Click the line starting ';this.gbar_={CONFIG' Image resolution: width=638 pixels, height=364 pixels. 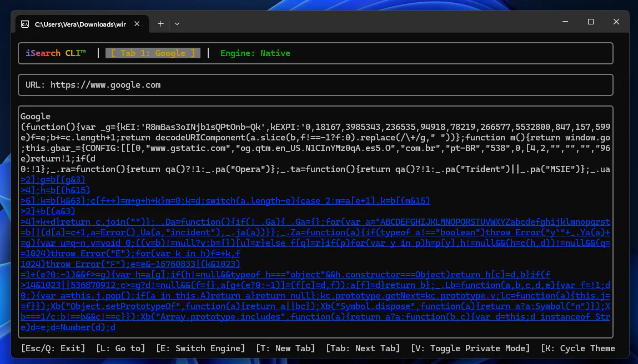[315, 148]
